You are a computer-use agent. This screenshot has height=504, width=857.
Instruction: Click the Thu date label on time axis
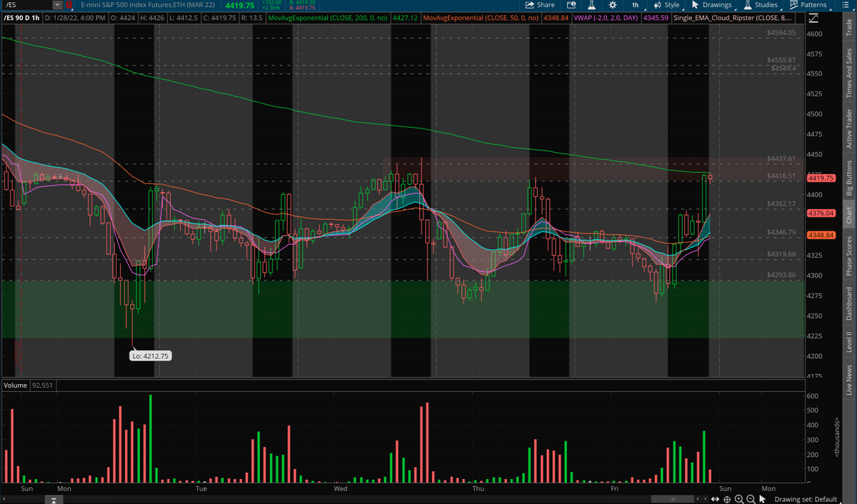pyautogui.click(x=478, y=489)
